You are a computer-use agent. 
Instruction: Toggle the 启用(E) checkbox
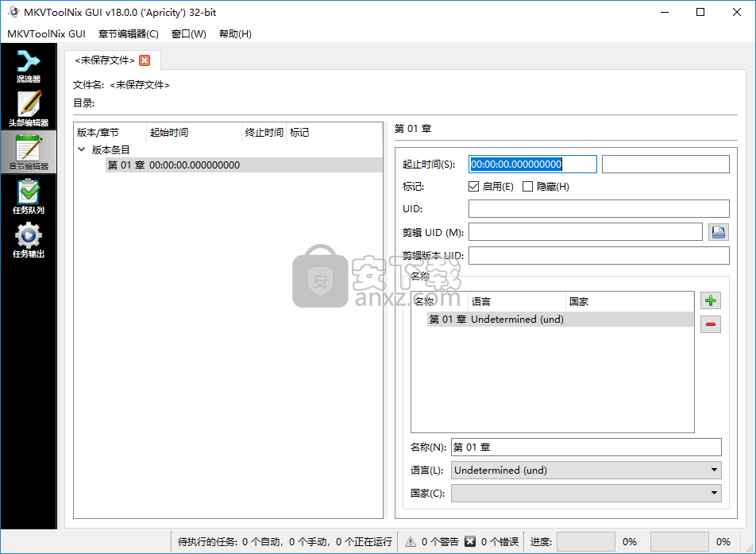click(473, 186)
